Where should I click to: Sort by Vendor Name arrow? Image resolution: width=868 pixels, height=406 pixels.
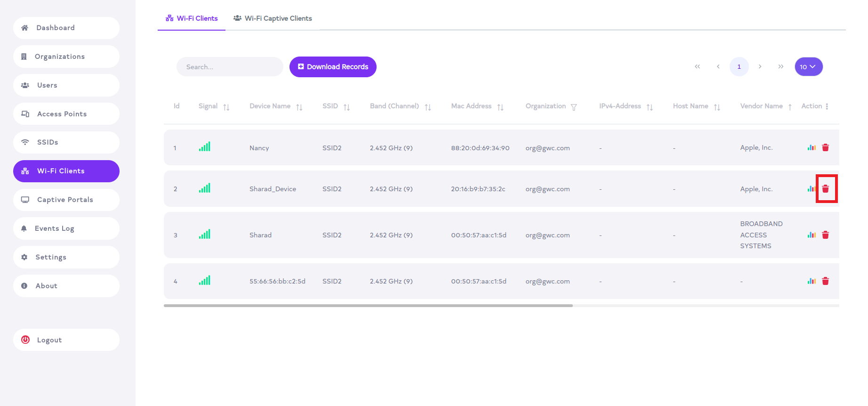790,107
